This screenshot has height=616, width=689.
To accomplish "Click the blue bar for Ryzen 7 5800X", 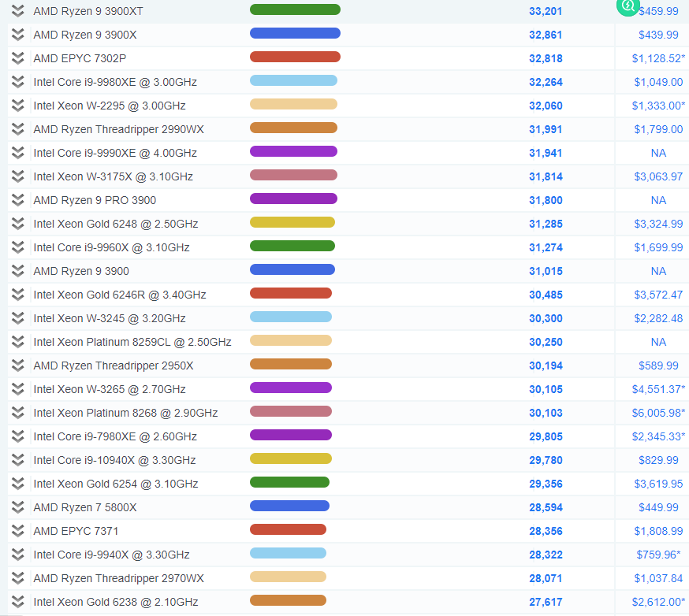I will (x=289, y=506).
